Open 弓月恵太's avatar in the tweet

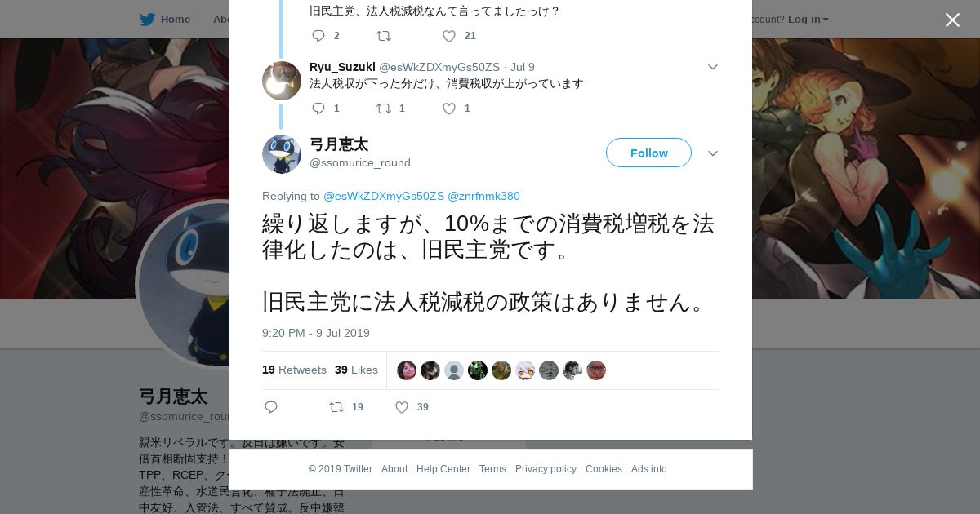tap(282, 154)
